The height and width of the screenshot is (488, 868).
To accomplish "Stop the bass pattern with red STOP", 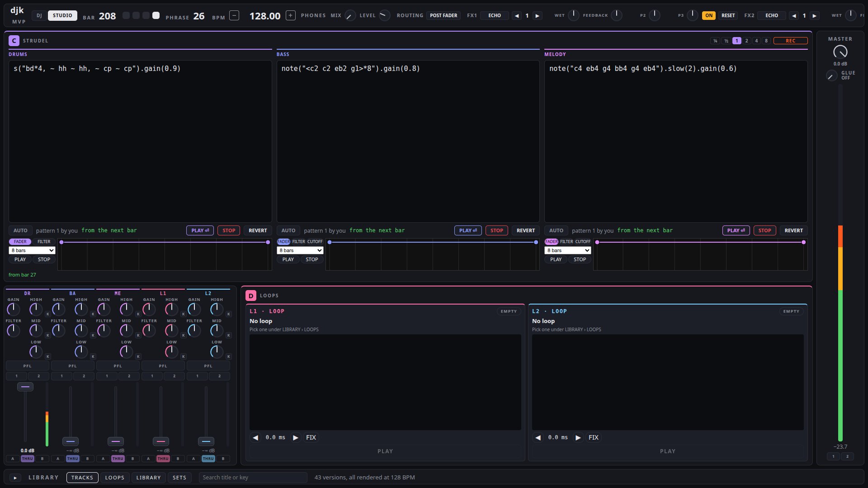I will click(x=496, y=230).
